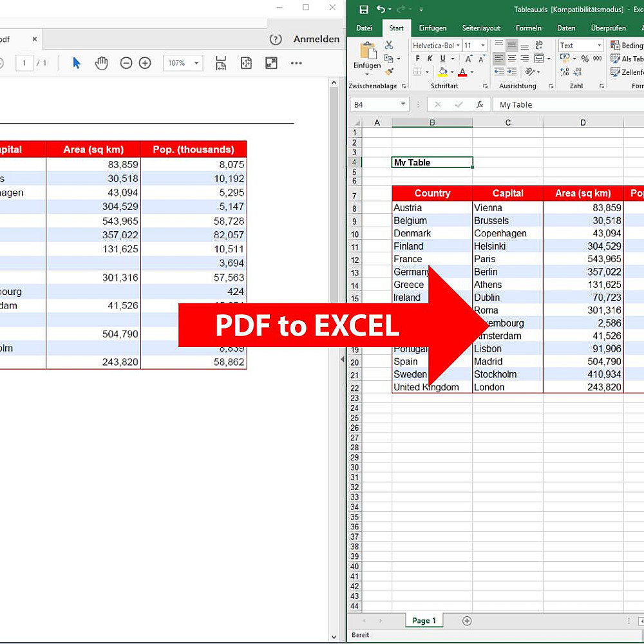Open the Text number format dropdown
The image size is (644, 644).
pyautogui.click(x=599, y=46)
